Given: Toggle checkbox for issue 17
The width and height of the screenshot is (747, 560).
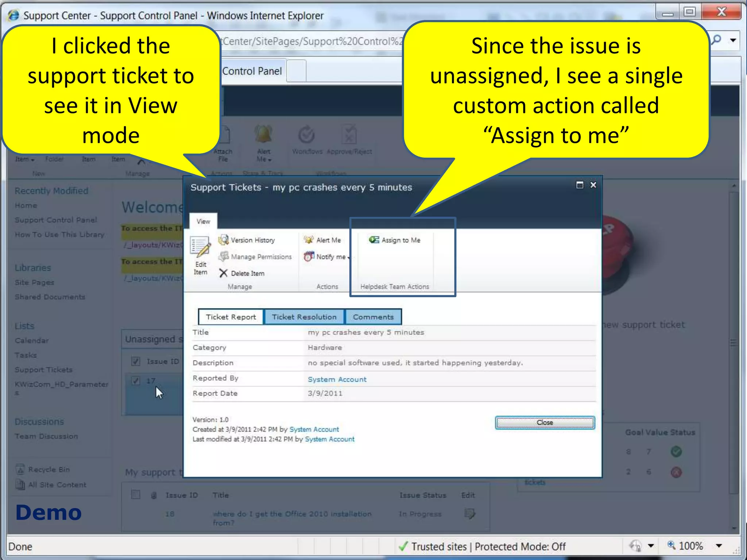Looking at the screenshot, I should tap(136, 381).
